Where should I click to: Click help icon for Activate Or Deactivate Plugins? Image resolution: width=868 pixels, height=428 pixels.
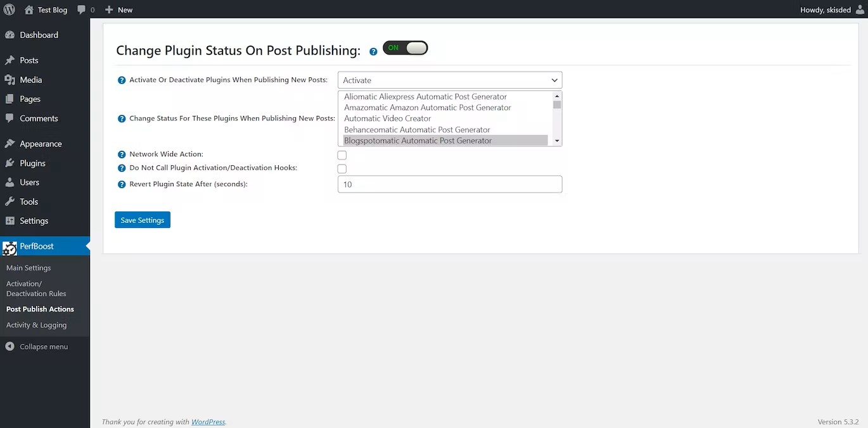(x=122, y=80)
